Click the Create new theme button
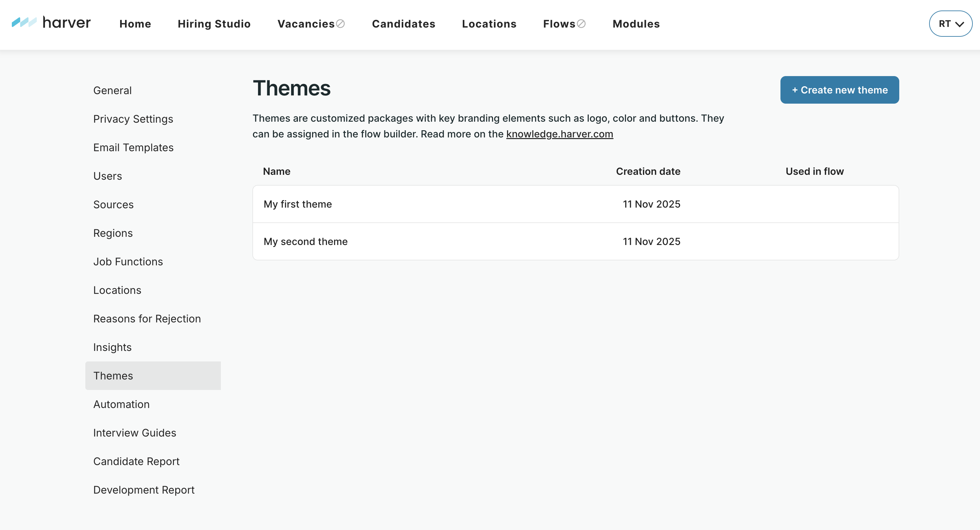The height and width of the screenshot is (530, 980). coord(839,90)
